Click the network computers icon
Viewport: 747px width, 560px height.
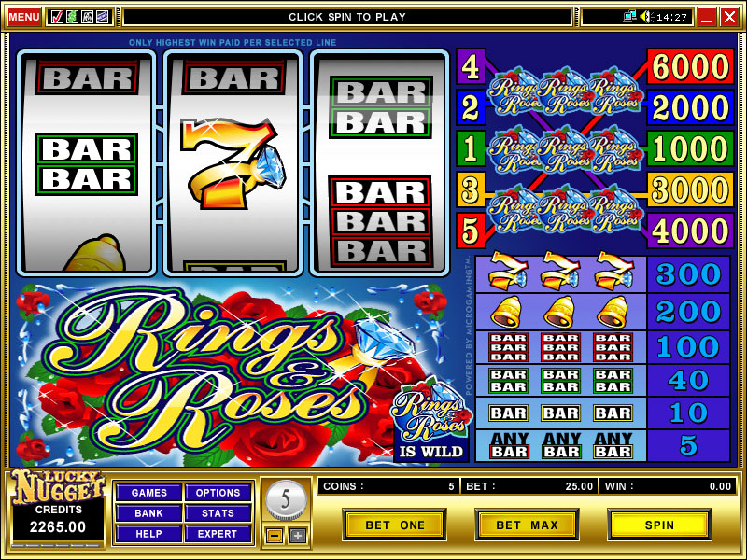(x=629, y=17)
